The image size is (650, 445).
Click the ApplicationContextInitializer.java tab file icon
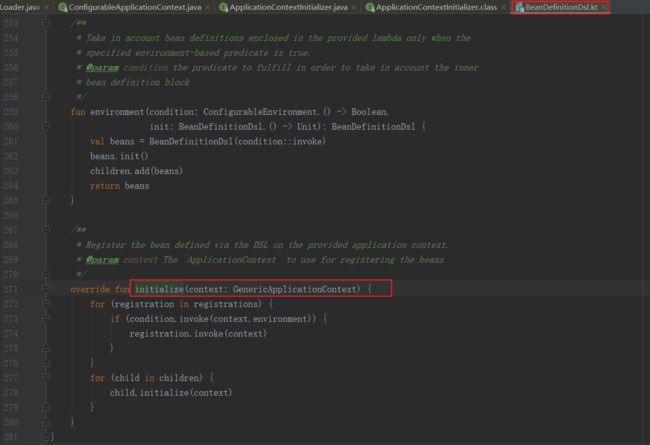222,8
